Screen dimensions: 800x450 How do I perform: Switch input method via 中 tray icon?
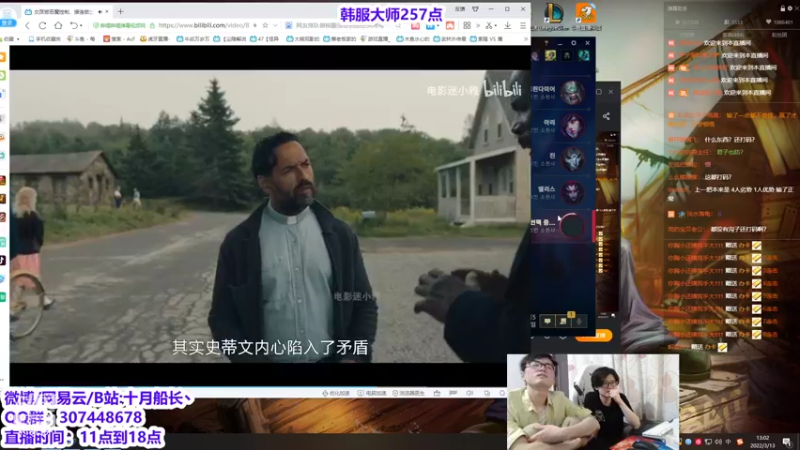tap(728, 442)
